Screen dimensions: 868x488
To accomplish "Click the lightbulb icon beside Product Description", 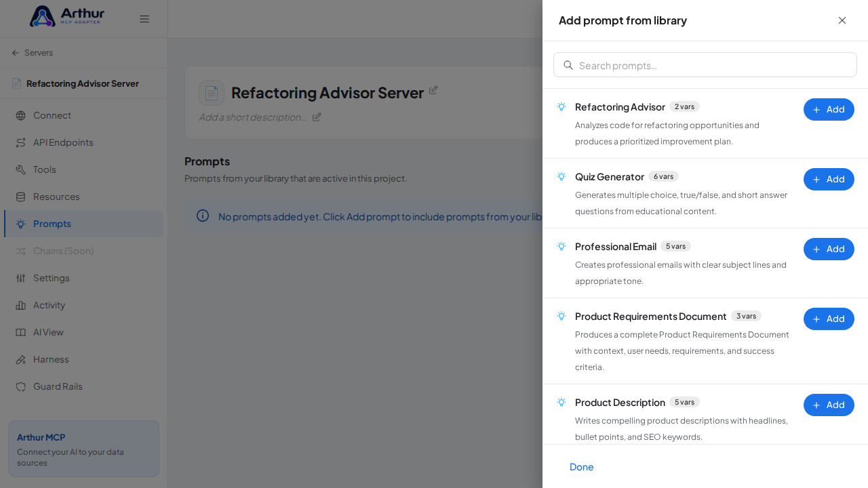I will tap(561, 402).
